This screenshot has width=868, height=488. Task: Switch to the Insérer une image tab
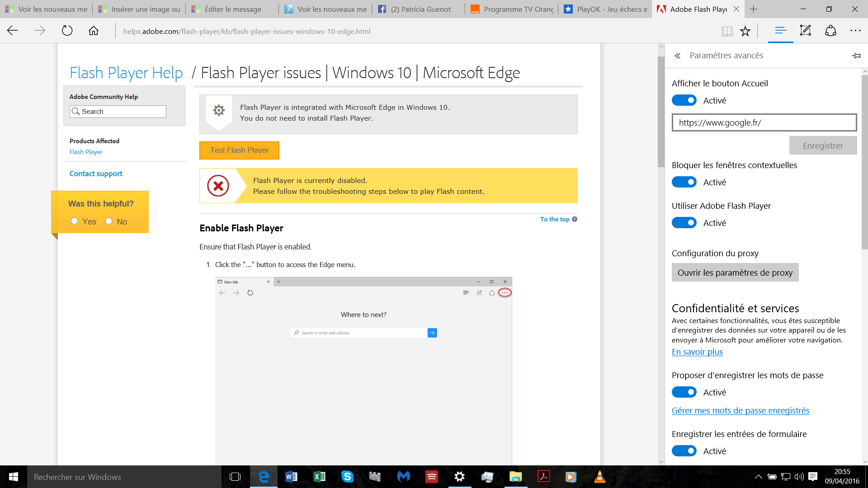139,9
